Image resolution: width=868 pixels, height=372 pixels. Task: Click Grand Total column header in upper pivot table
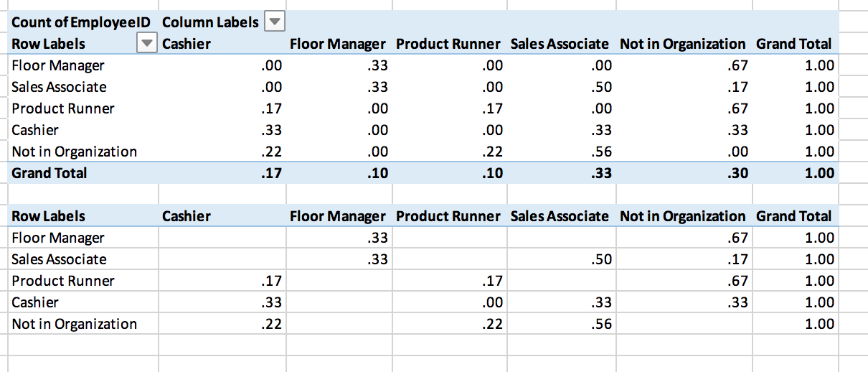click(793, 44)
